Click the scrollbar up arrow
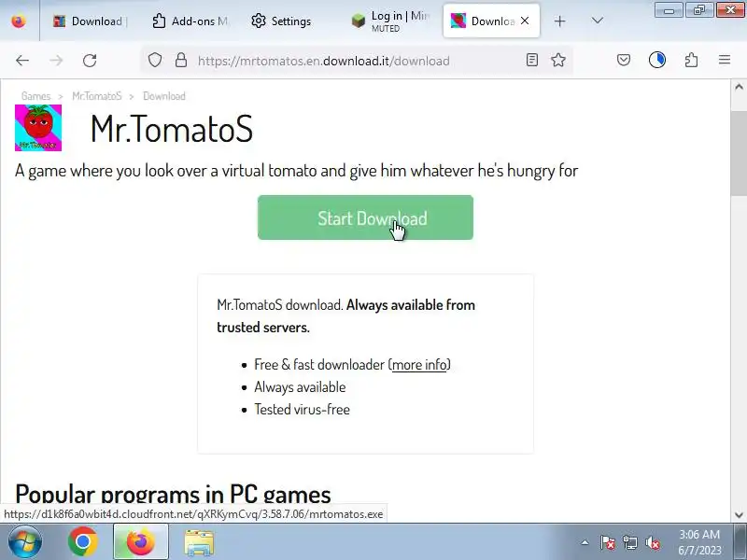The height and width of the screenshot is (560, 747). pyautogui.click(x=739, y=87)
